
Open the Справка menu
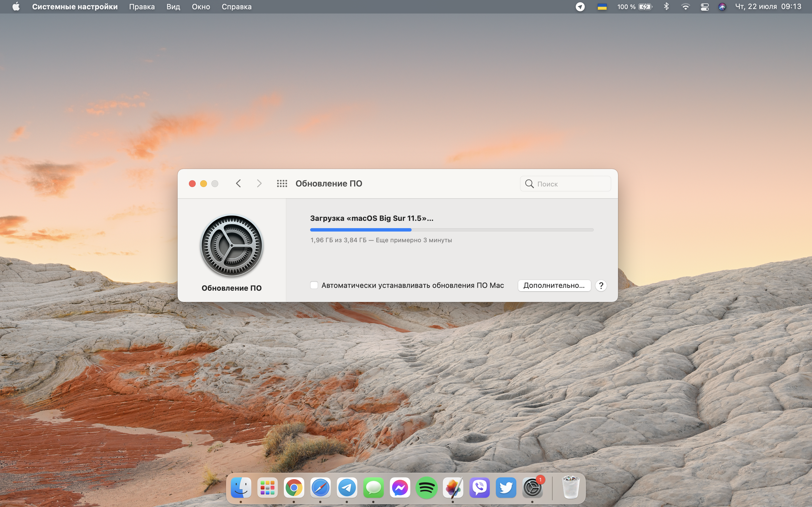237,7
